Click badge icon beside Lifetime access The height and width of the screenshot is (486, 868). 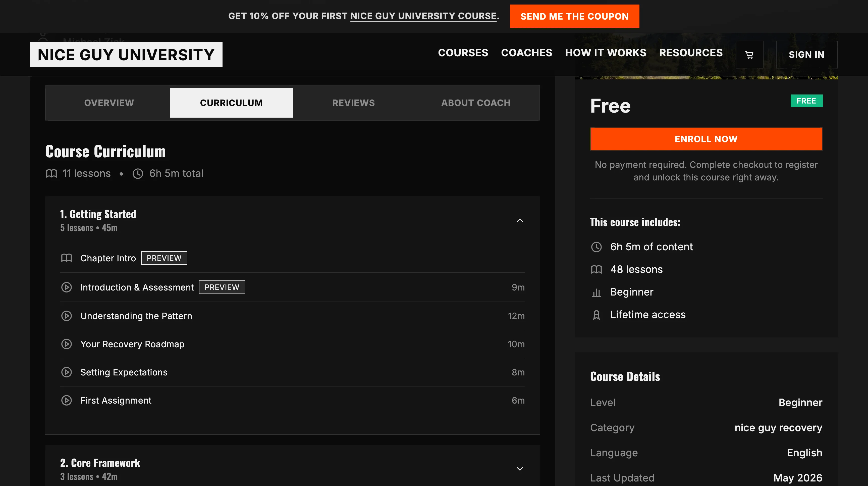[596, 315]
